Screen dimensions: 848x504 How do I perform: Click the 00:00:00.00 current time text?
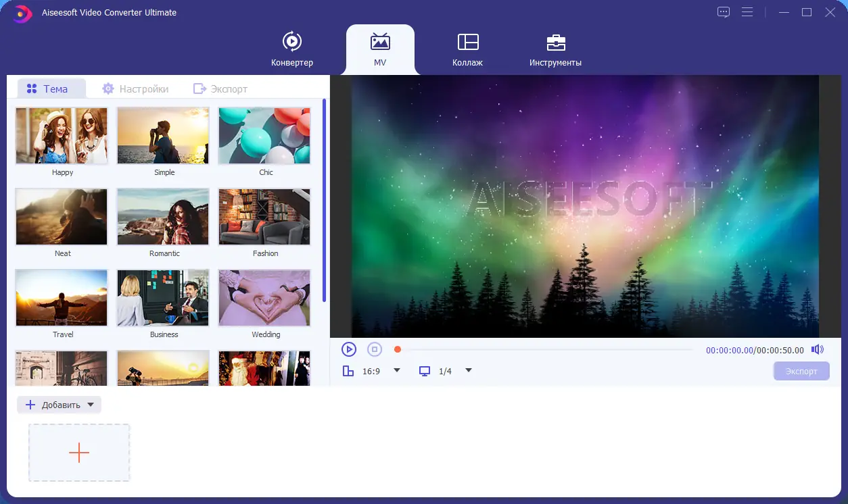click(730, 350)
